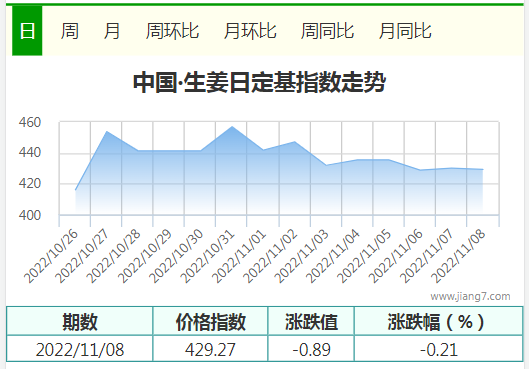Click the 460 y-axis label

[30, 122]
